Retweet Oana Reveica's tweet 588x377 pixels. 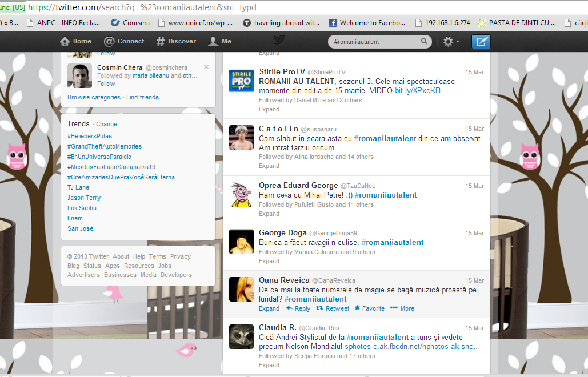coord(333,308)
